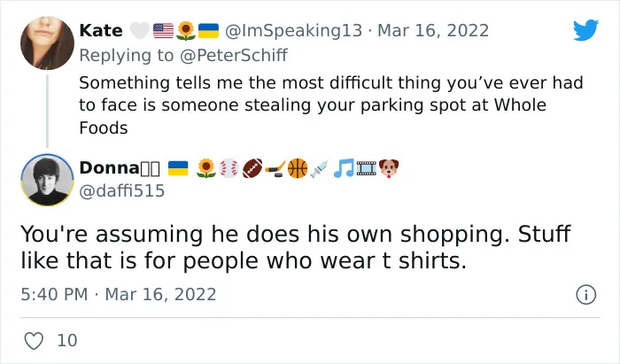Like the tweet with heart icon
This screenshot has height=364, width=620.
[34, 340]
